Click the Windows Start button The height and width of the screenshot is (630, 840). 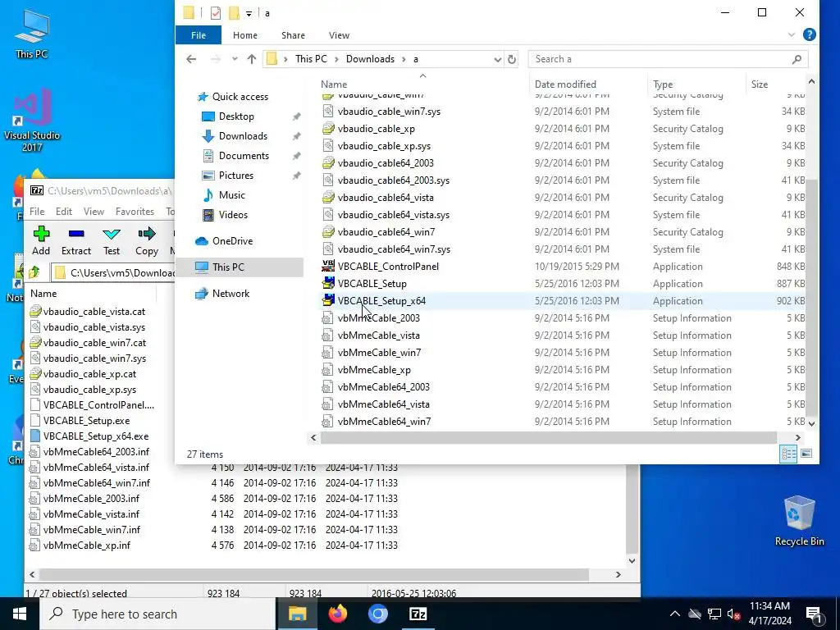[20, 614]
